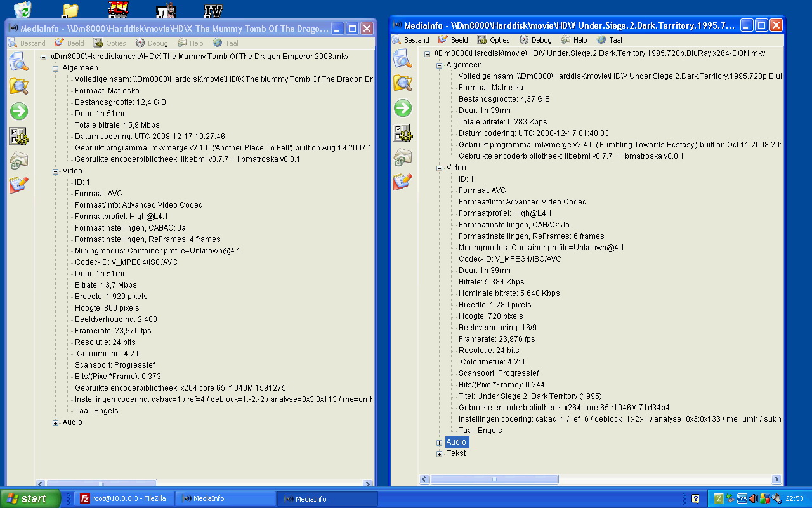Switch to the FileZilla taskbar button
This screenshot has height=508, width=812.
click(124, 498)
